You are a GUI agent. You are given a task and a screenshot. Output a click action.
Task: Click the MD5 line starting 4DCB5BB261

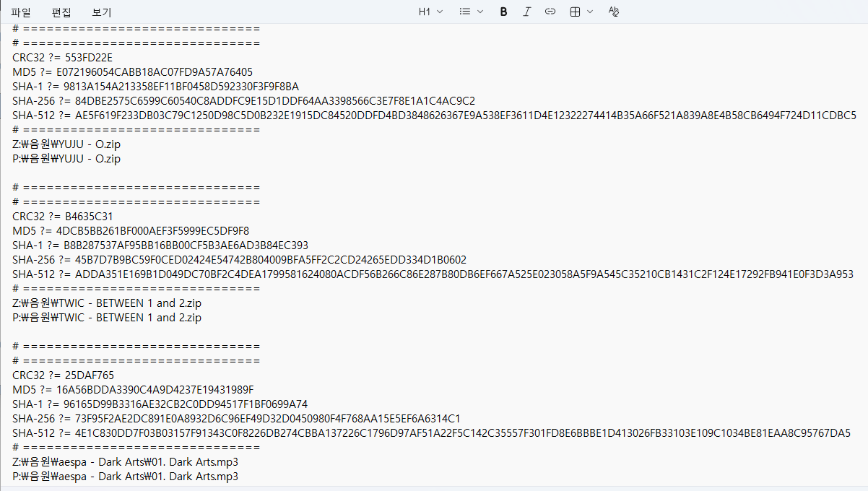click(131, 231)
